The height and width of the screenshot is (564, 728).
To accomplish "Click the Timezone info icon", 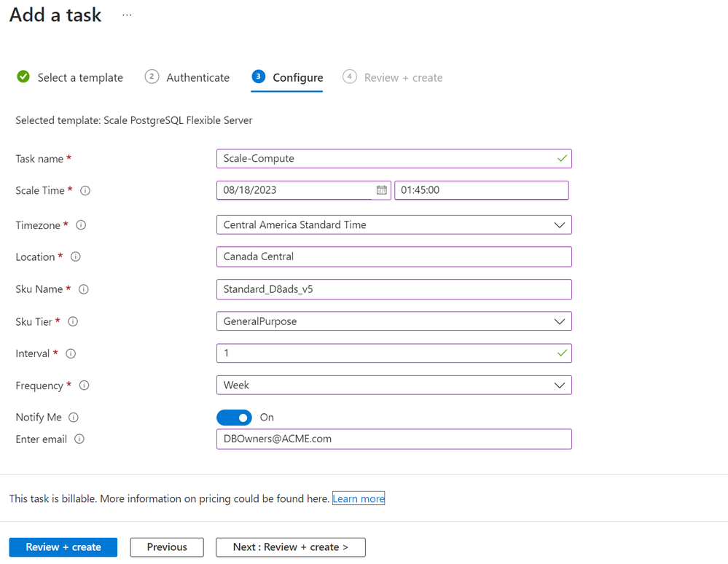I will (x=81, y=225).
